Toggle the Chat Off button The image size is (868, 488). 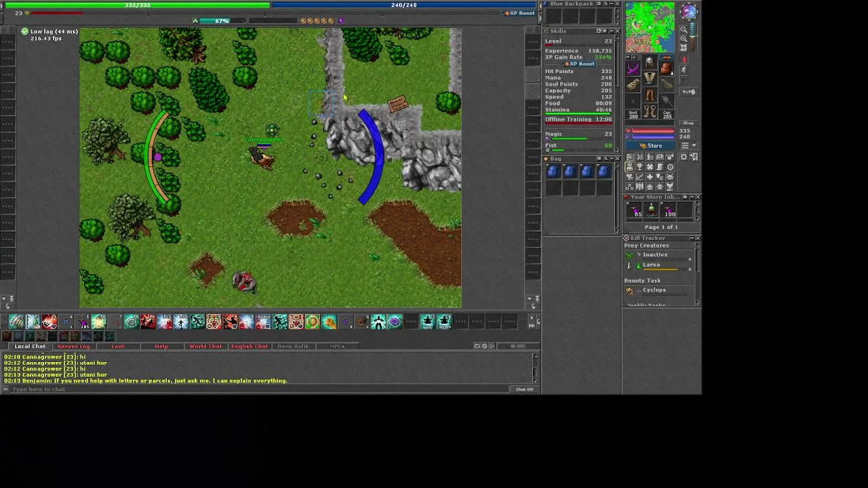tap(524, 389)
